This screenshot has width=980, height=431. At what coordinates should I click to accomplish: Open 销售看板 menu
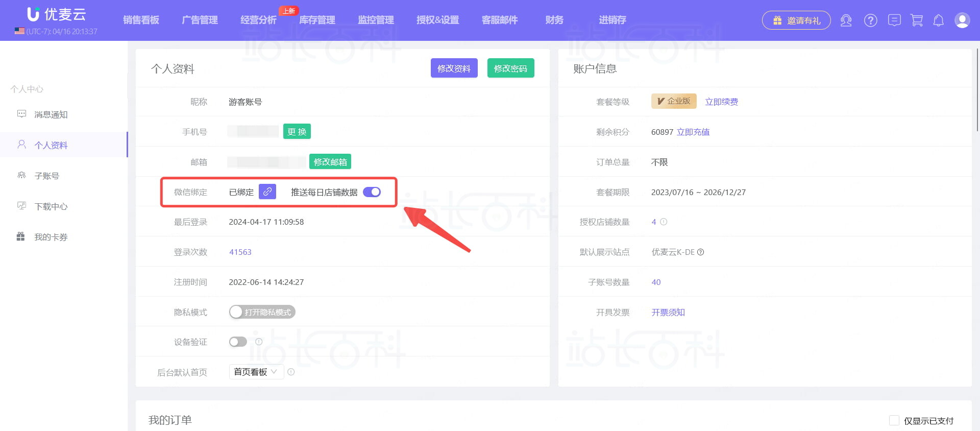point(141,20)
